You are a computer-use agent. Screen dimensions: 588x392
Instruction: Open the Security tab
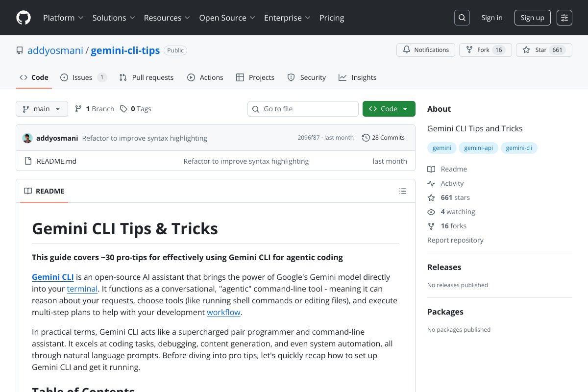306,77
